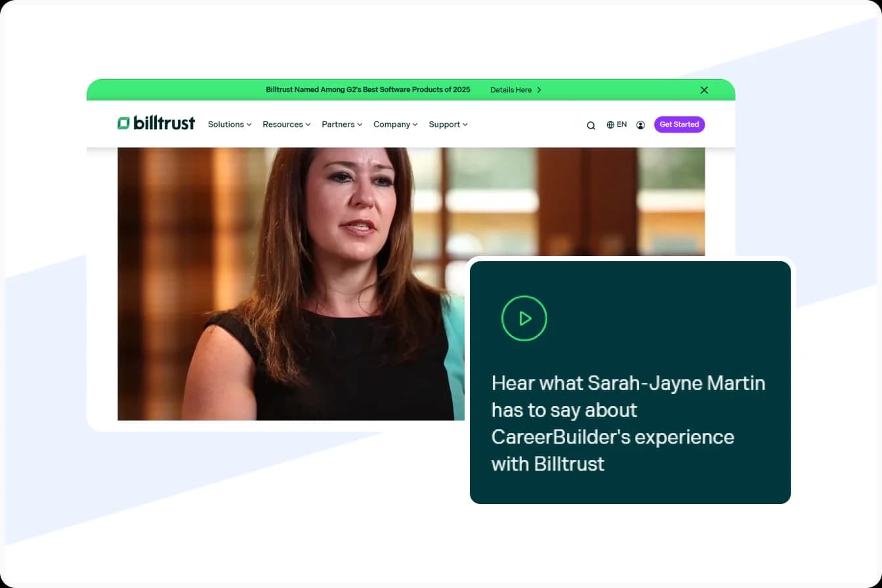Image resolution: width=882 pixels, height=588 pixels.
Task: Click the search magnifier icon
Action: pos(591,125)
